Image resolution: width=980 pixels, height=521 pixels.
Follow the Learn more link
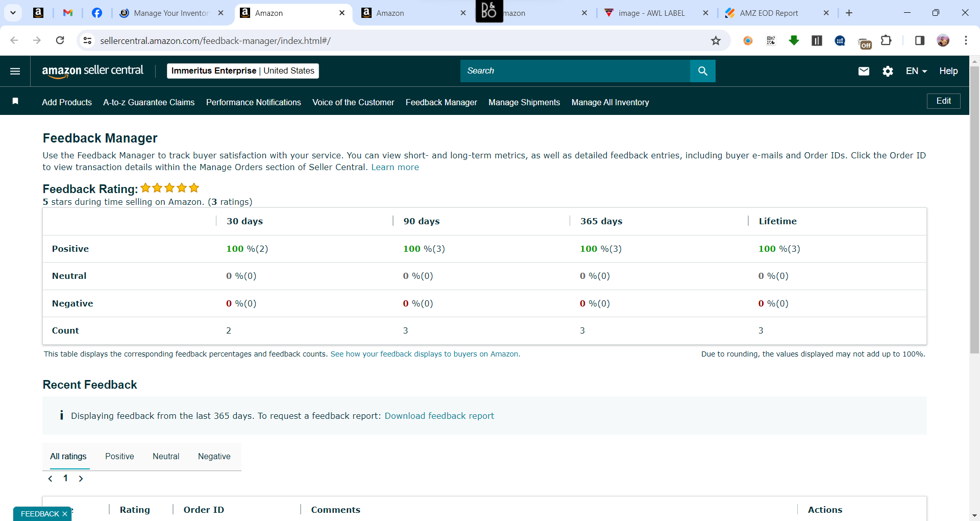pos(395,167)
